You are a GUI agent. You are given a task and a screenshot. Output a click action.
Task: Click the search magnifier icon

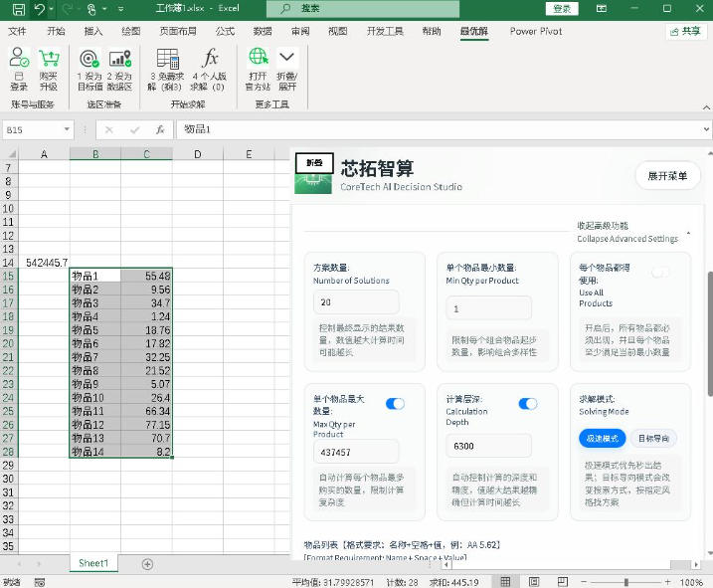[285, 8]
